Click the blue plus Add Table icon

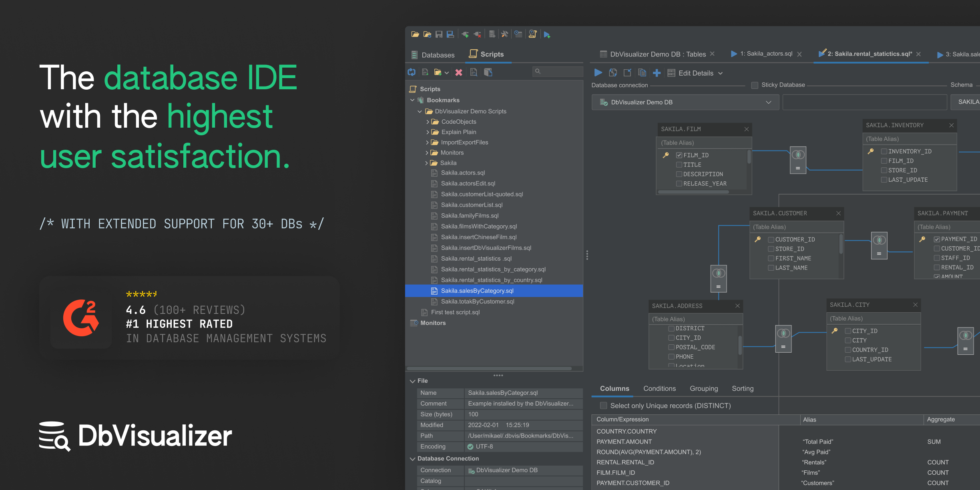coord(657,73)
